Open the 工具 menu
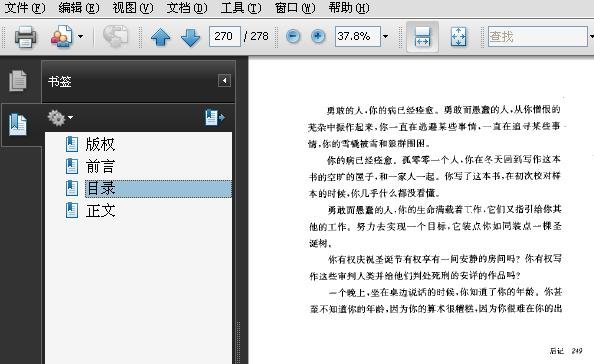Image resolution: width=594 pixels, height=364 pixels. tap(241, 8)
